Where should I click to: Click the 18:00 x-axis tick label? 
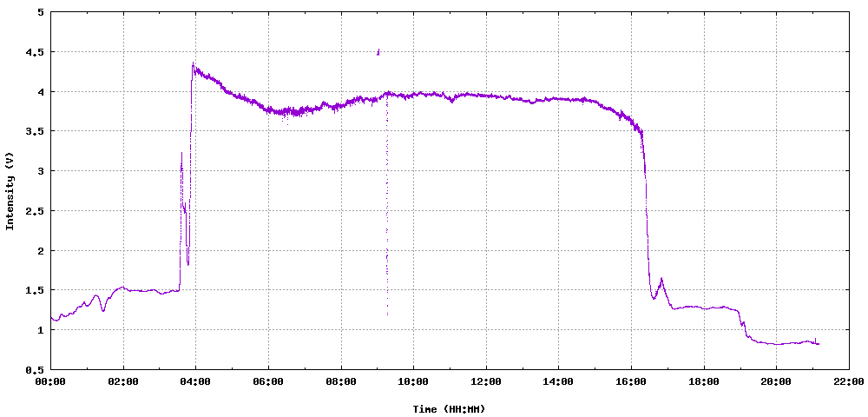pyautogui.click(x=704, y=381)
